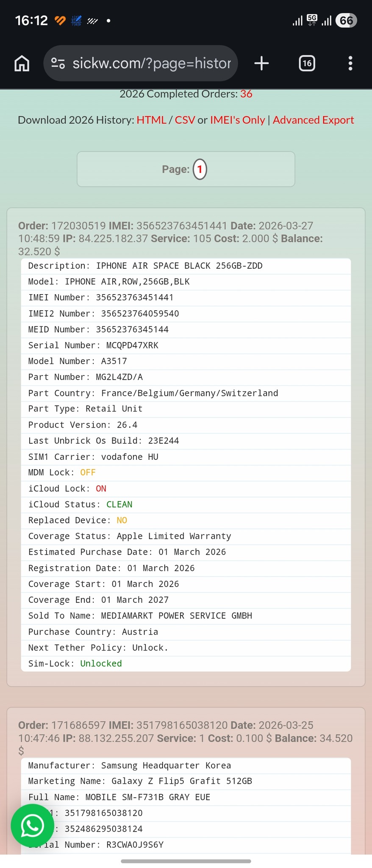The height and width of the screenshot is (868, 372).
Task: Open the Advanced Export link
Action: pyautogui.click(x=313, y=120)
